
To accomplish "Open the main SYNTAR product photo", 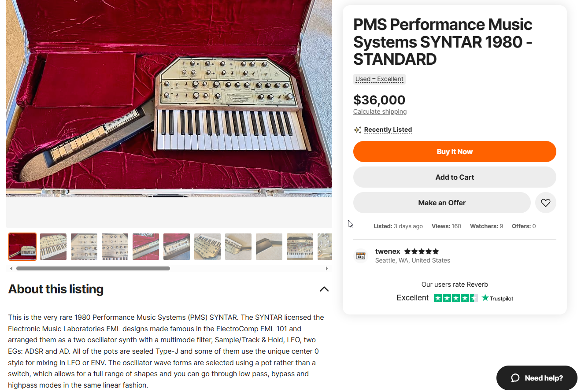I will tap(169, 97).
